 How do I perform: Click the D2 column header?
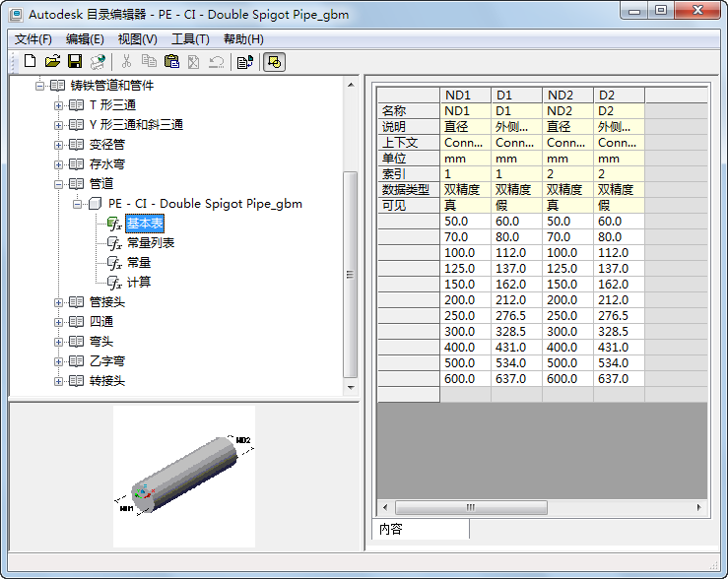[x=619, y=96]
